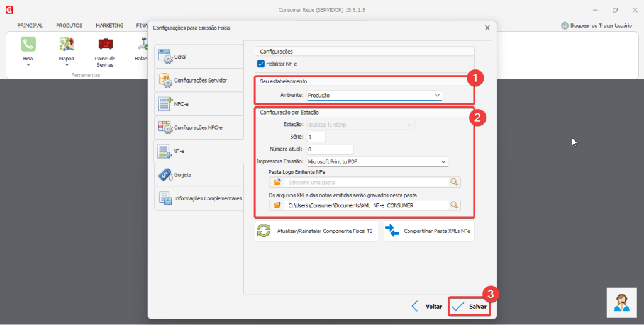Click the Voltar button
This screenshot has width=644, height=325.
(426, 306)
